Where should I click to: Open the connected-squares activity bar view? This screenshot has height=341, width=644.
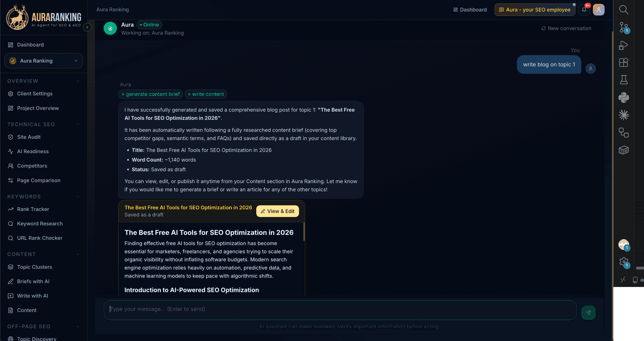624,132
